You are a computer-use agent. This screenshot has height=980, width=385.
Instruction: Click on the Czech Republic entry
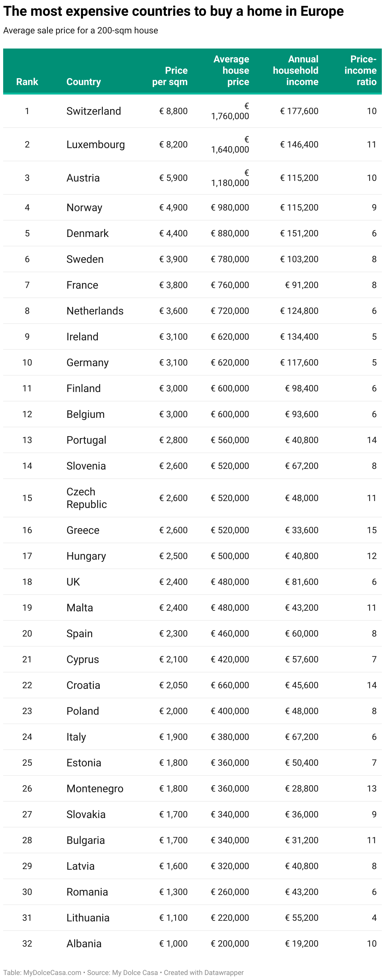[86, 498]
